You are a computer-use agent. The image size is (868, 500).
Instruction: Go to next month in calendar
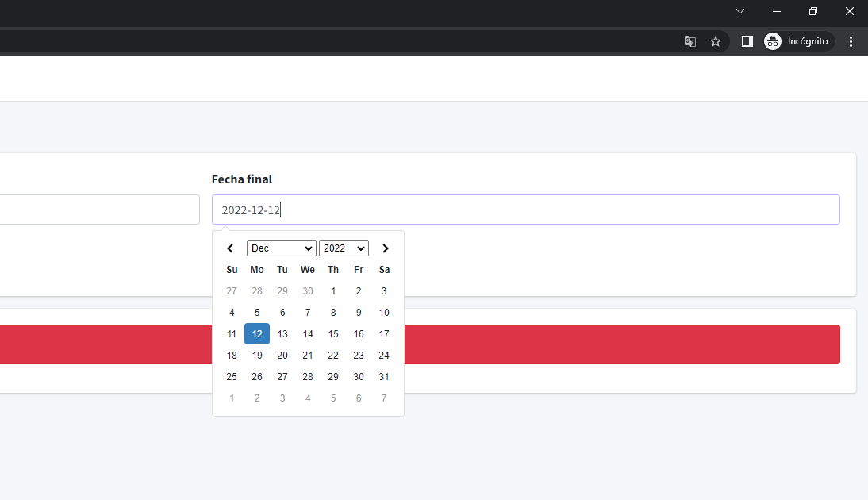[386, 248]
